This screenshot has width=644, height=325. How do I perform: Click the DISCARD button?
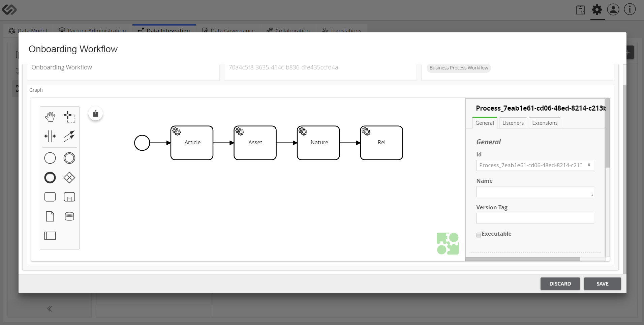pyautogui.click(x=560, y=284)
